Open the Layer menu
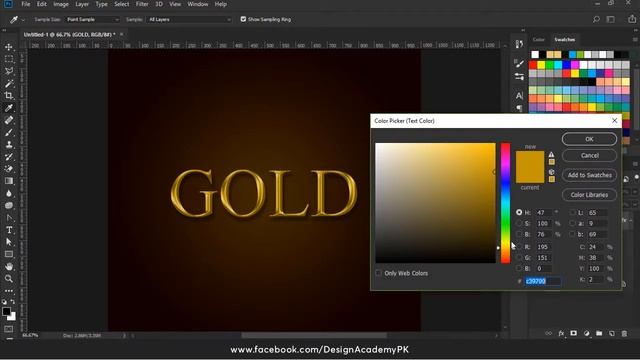Image resolution: width=640 pixels, height=360 pixels. click(x=82, y=4)
